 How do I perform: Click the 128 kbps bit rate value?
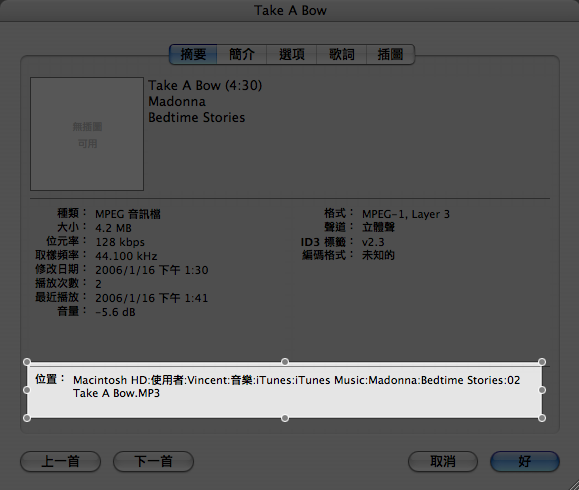coord(120,242)
